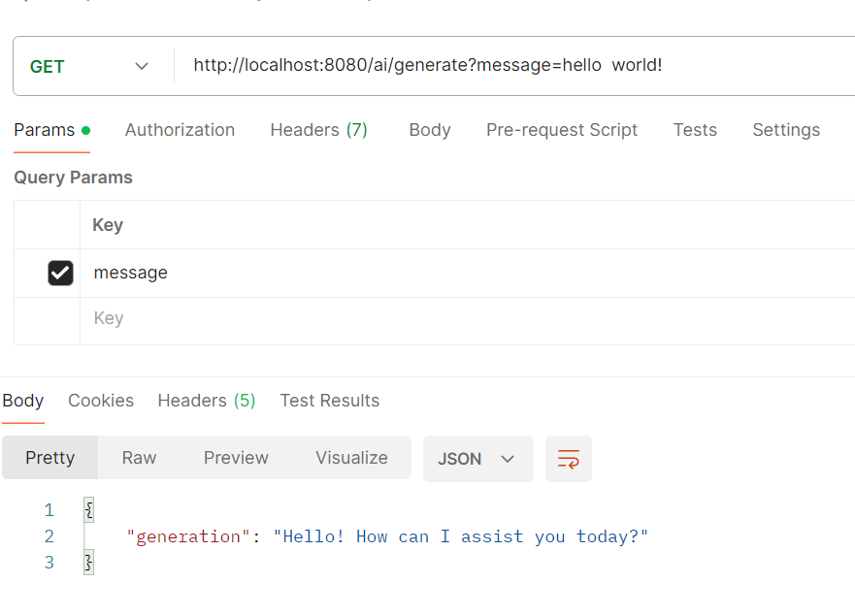This screenshot has height=616, width=855.
Task: Open the response Cookies tab
Action: [101, 401]
